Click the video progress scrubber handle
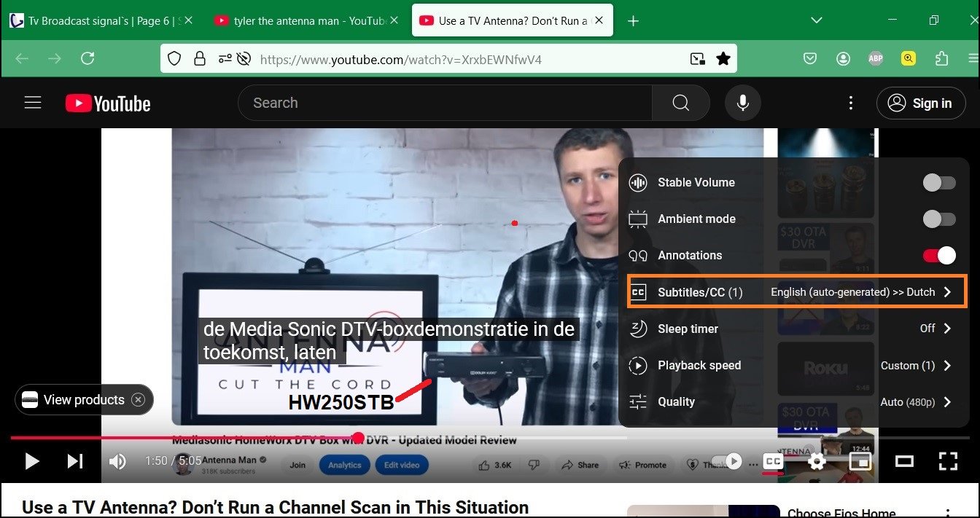980x518 pixels. (358, 438)
